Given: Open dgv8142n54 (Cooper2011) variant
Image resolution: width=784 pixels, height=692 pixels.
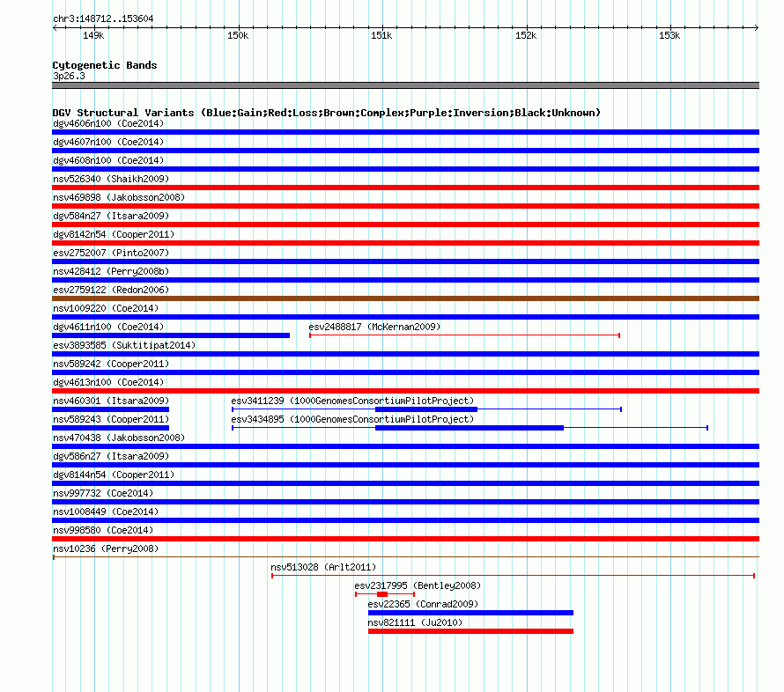Looking at the screenshot, I should 114,234.
